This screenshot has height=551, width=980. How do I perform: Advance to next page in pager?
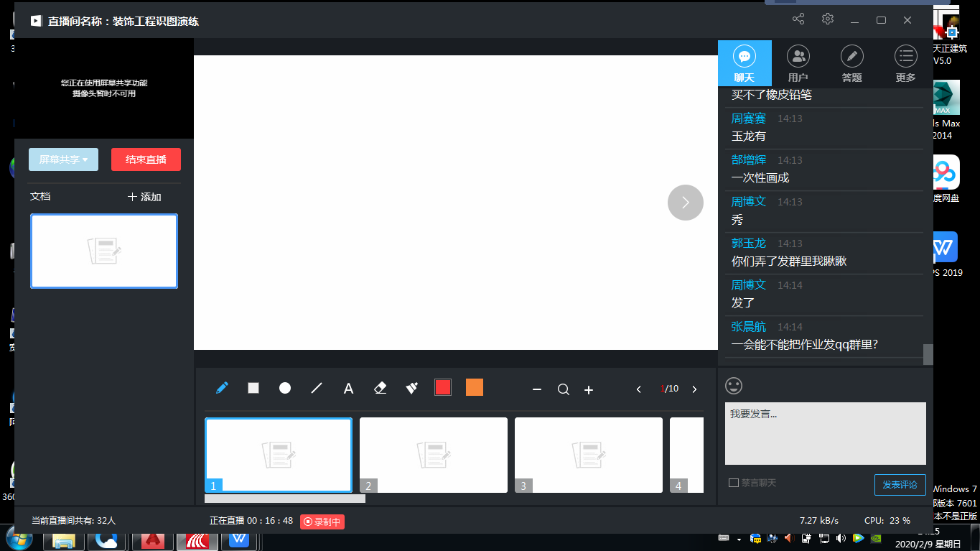point(694,389)
